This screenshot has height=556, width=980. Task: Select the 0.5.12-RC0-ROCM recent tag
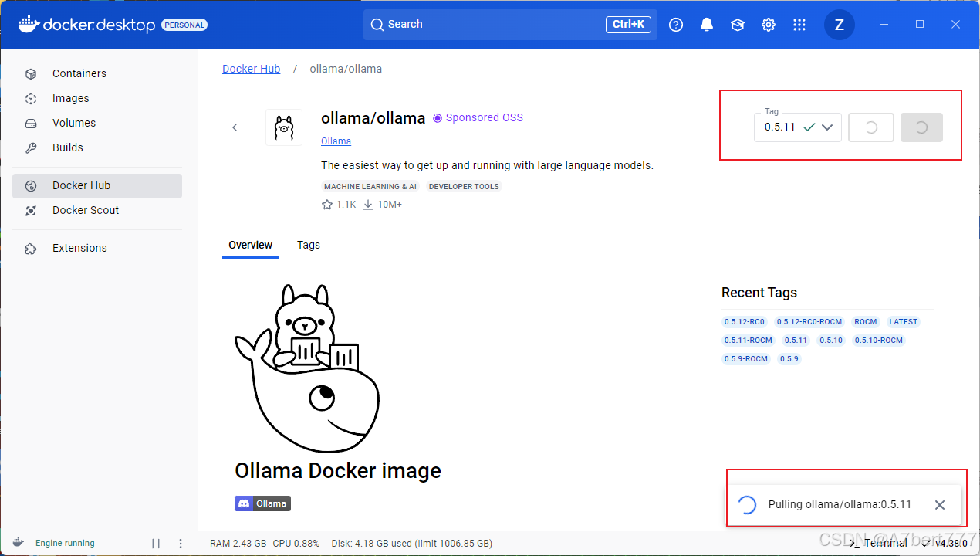[x=809, y=322]
